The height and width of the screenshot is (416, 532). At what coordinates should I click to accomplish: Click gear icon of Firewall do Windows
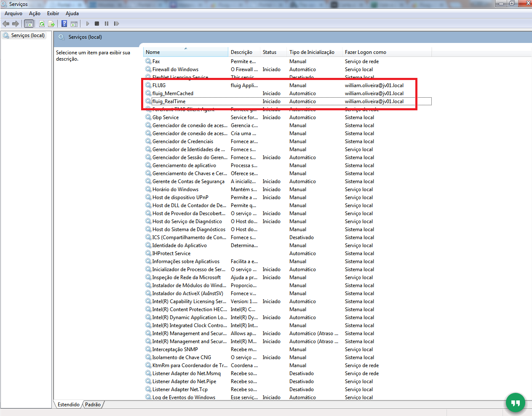[x=148, y=69]
